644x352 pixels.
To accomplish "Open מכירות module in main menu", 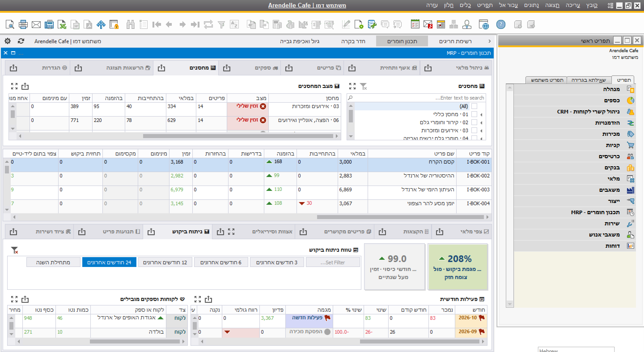I will [x=574, y=134].
